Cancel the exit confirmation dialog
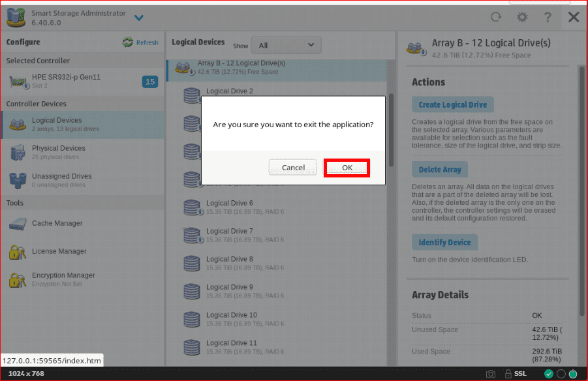 click(x=293, y=168)
